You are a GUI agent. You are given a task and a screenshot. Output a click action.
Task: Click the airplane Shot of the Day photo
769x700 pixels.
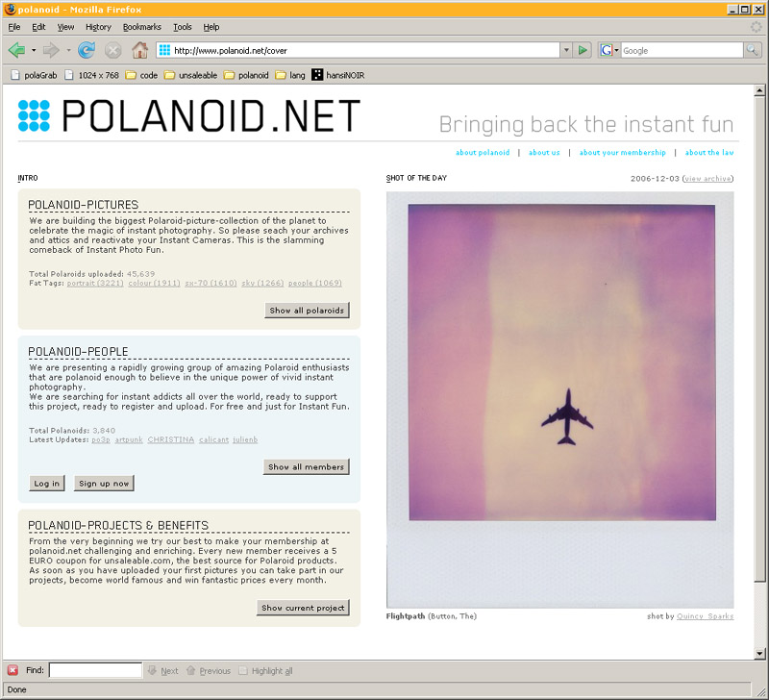pos(559,400)
